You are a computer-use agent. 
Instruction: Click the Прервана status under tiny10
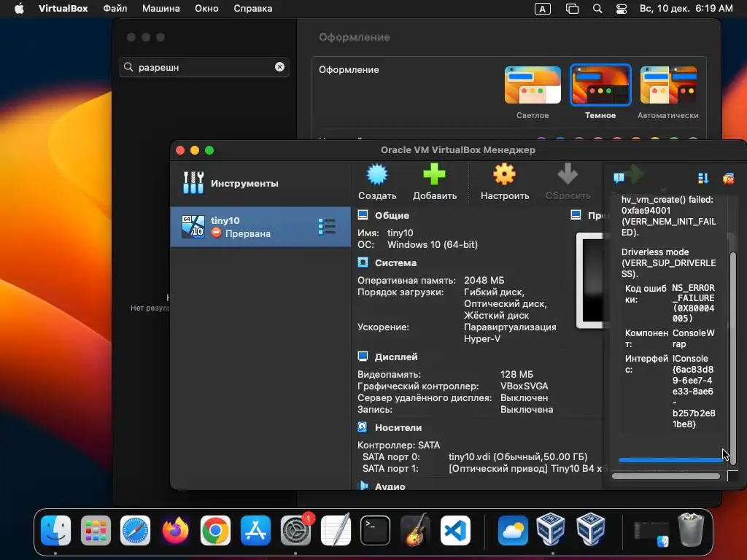[x=248, y=234]
